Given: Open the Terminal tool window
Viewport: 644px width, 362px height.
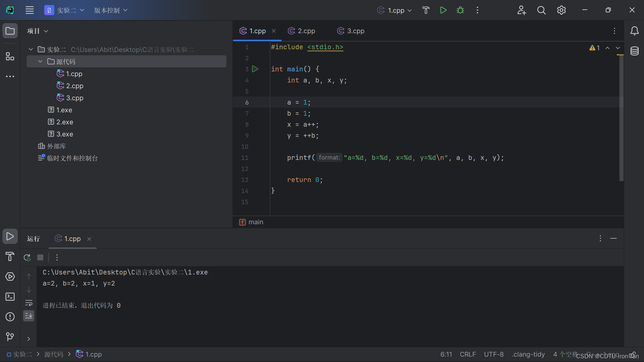Looking at the screenshot, I should click(x=10, y=297).
